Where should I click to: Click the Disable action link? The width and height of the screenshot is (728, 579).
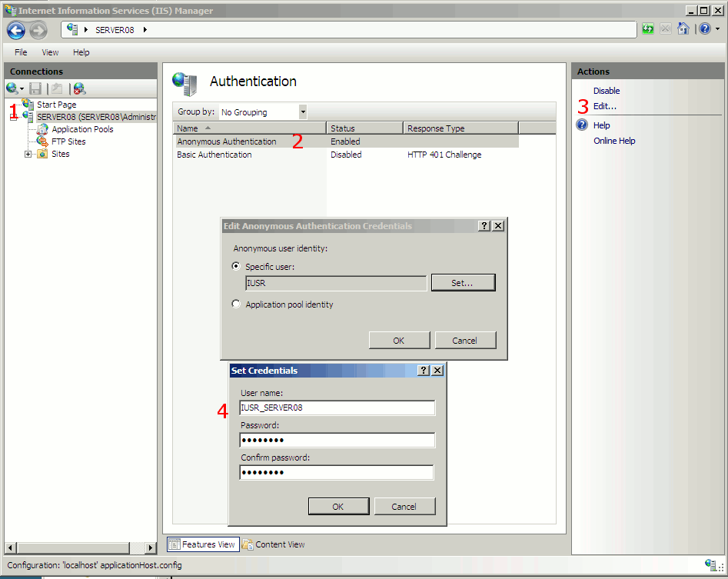(607, 91)
